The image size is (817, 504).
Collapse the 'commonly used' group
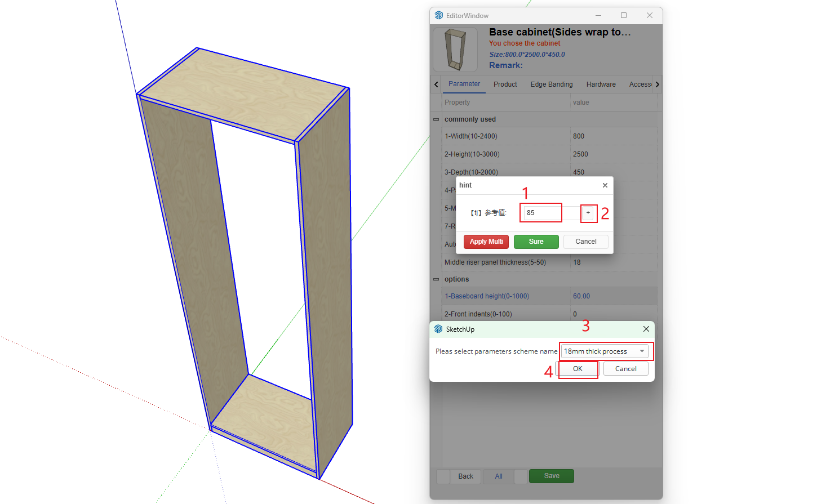[436, 119]
